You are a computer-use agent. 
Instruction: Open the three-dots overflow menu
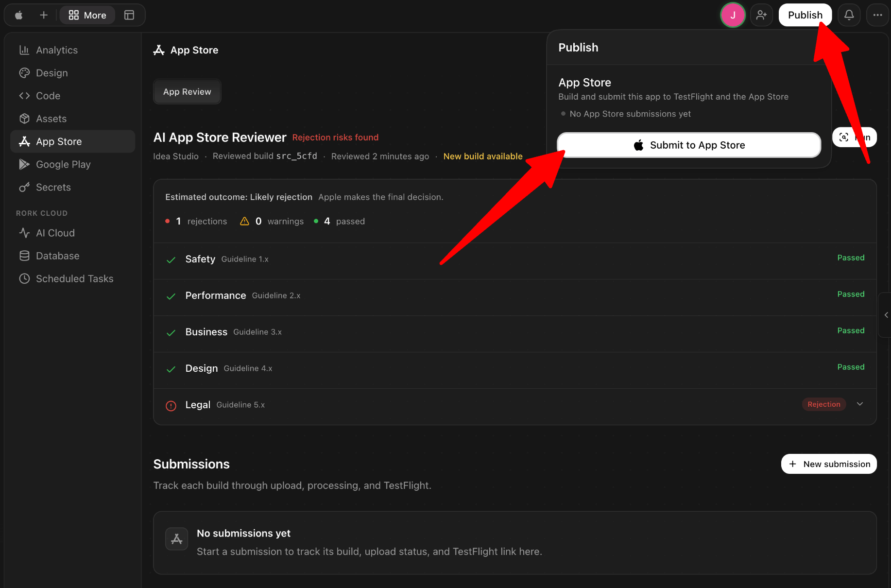pos(877,15)
